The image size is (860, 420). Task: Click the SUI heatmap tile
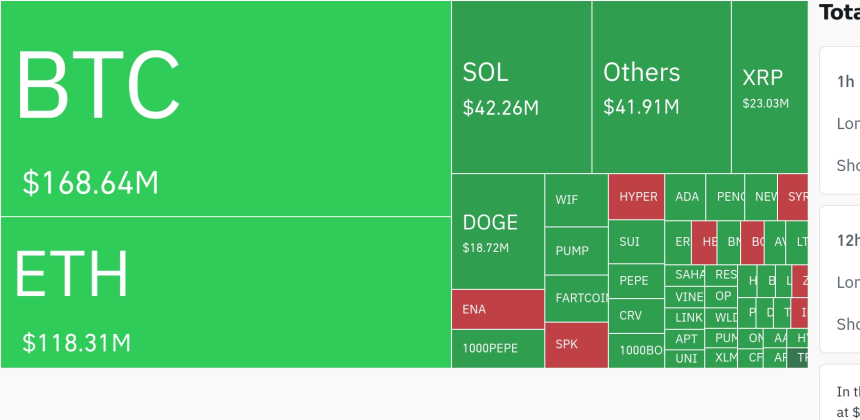(636, 242)
